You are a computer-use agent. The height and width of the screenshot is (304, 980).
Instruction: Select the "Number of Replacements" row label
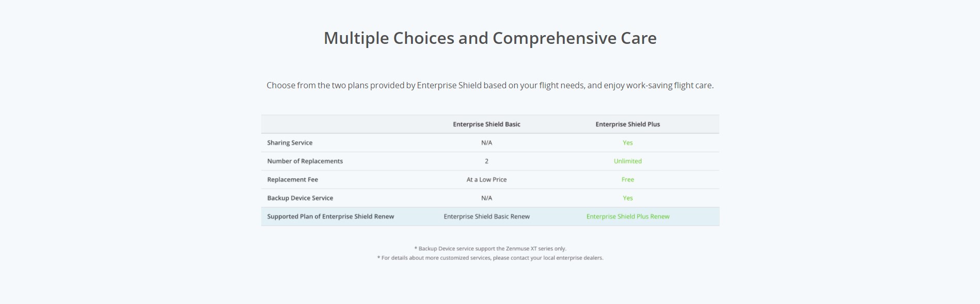305,161
